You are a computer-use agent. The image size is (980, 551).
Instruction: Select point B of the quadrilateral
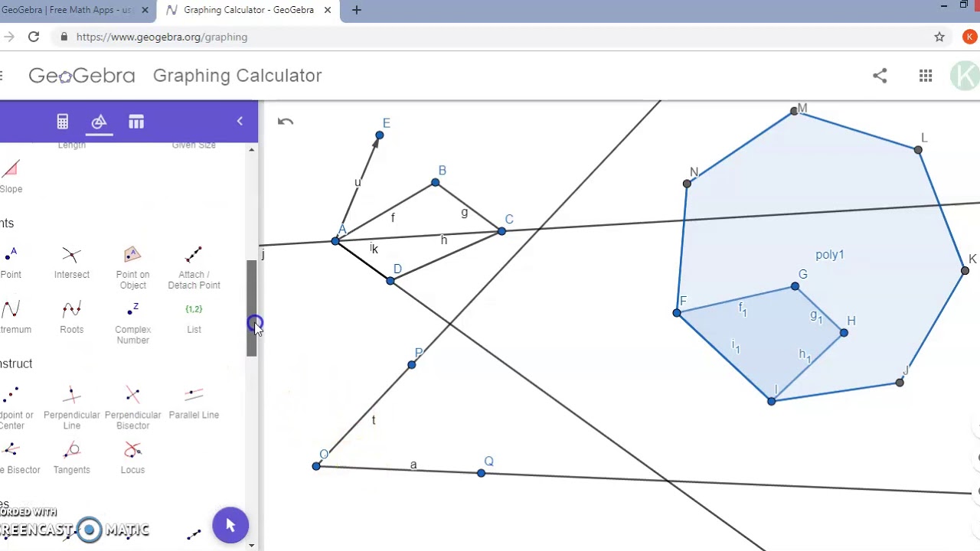click(435, 182)
